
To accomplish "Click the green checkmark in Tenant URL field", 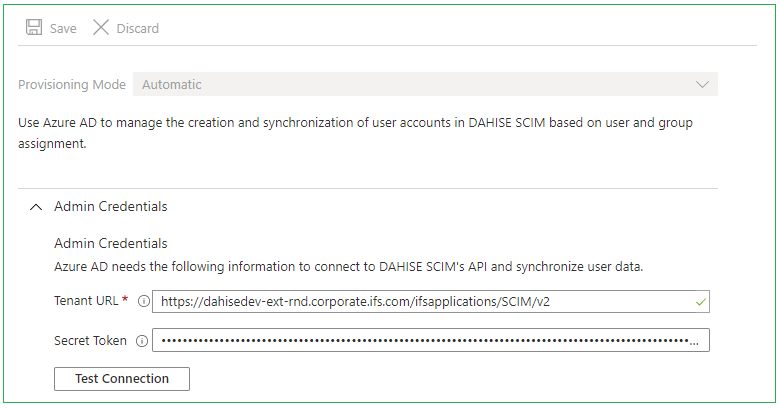I will point(701,301).
